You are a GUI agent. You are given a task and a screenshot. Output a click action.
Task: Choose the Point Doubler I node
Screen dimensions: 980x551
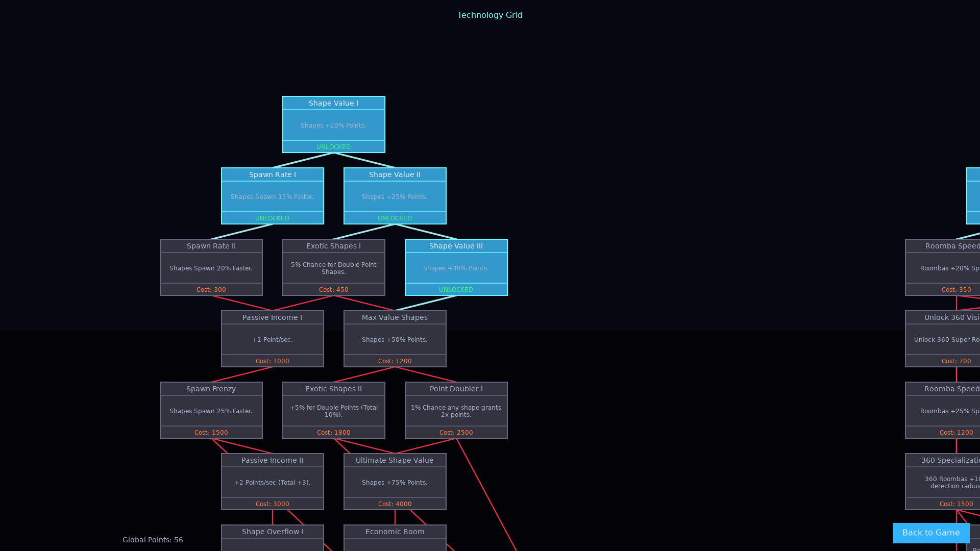pyautogui.click(x=456, y=410)
